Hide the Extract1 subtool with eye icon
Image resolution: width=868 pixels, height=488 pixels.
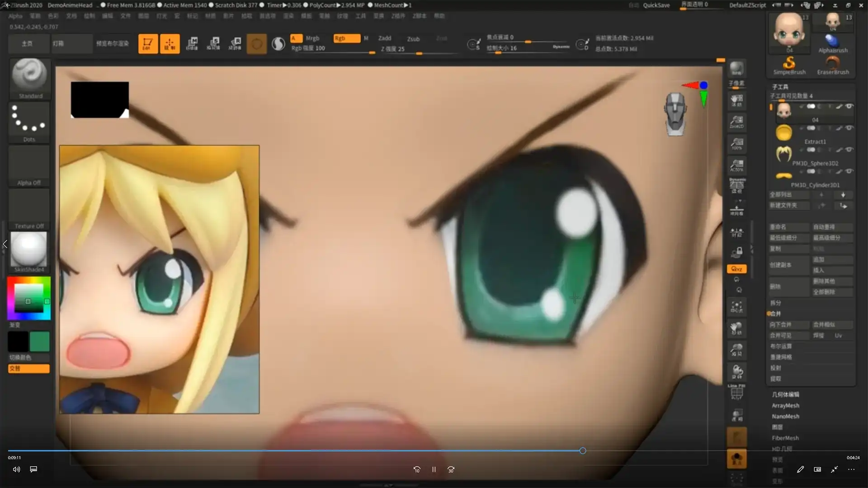pos(849,128)
